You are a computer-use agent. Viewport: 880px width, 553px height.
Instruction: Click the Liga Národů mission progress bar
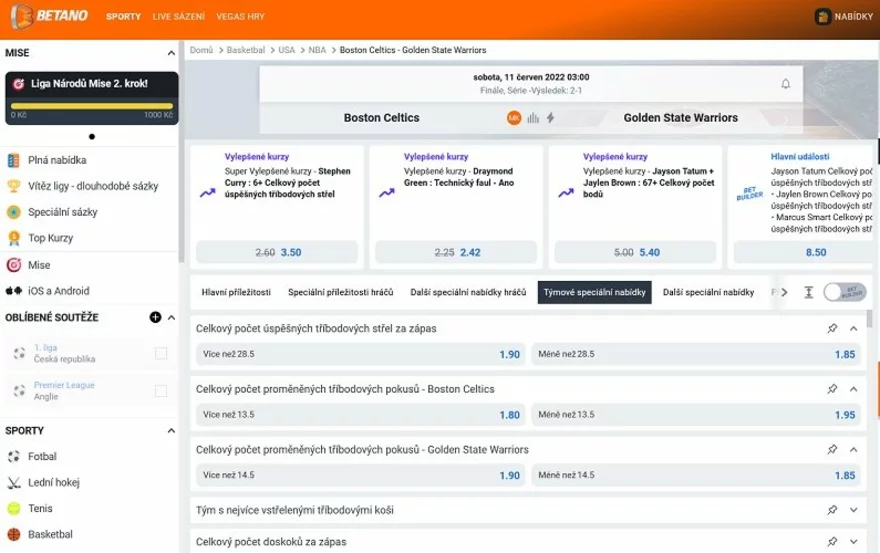pos(91,106)
